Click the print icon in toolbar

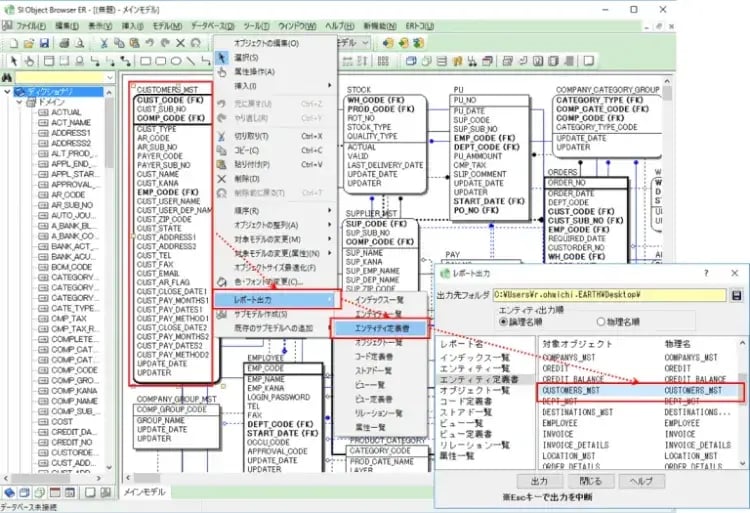pyautogui.click(x=64, y=43)
